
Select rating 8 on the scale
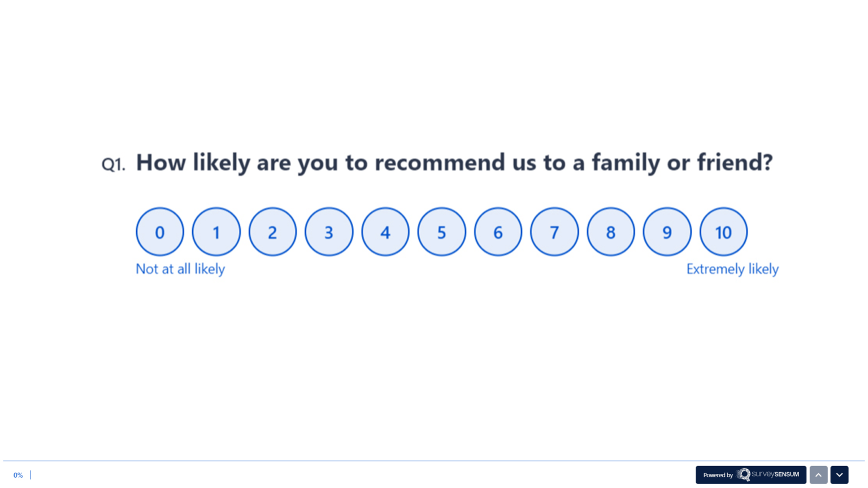click(611, 231)
